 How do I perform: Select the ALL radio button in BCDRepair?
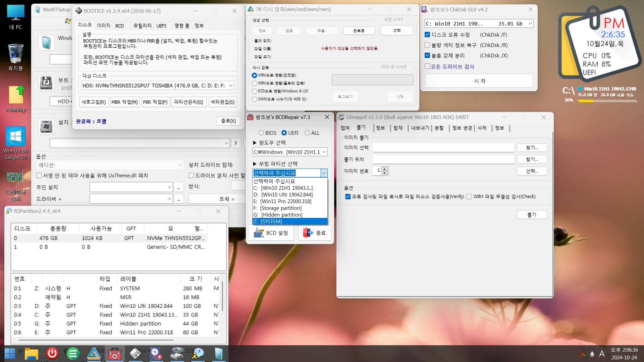tap(307, 133)
